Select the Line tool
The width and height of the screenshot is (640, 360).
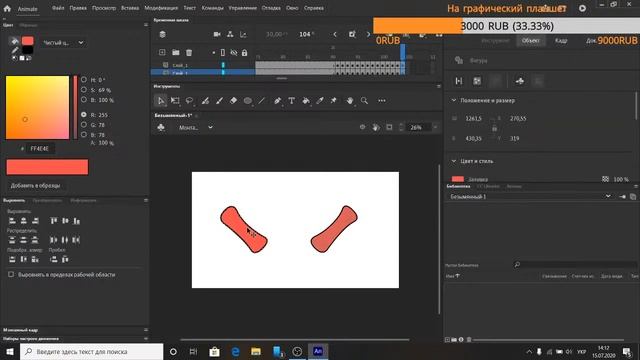[x=262, y=101]
